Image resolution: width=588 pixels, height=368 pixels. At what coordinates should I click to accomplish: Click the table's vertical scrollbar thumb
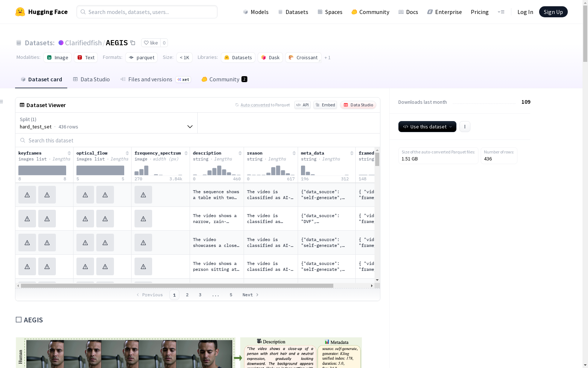click(x=377, y=159)
